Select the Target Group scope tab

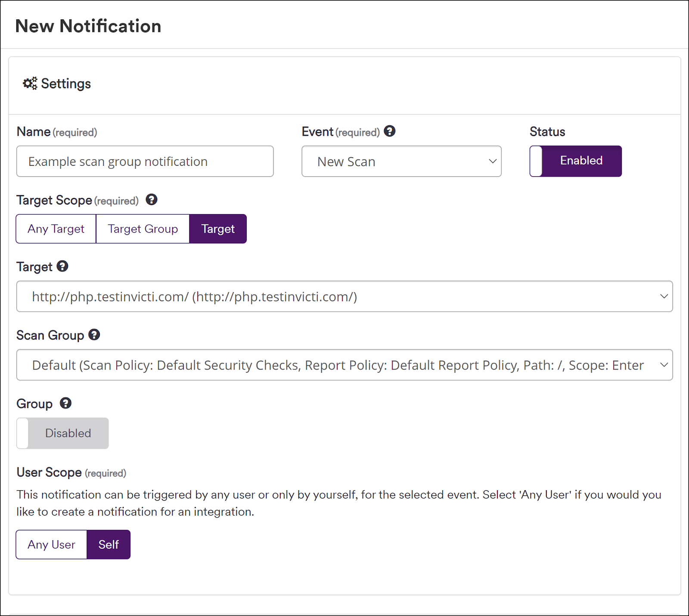tap(143, 229)
